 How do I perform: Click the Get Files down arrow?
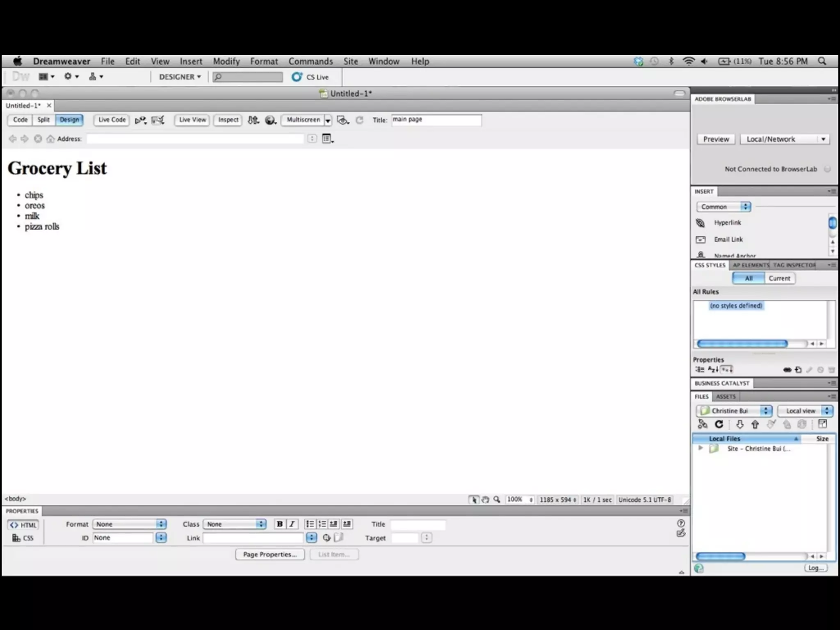[x=740, y=425]
